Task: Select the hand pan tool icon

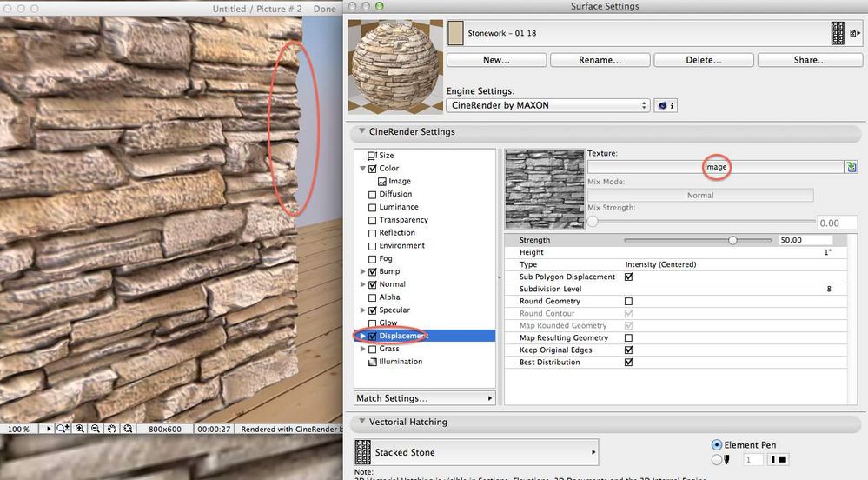Action: [x=111, y=429]
